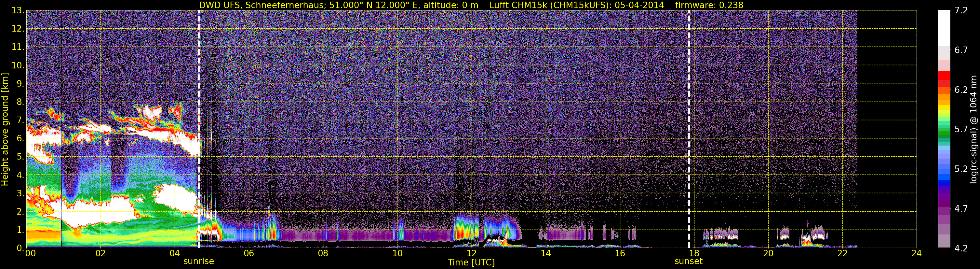Click the 'firmware: 0.238' text
This screenshot has width=980, height=269.
click(709, 5)
